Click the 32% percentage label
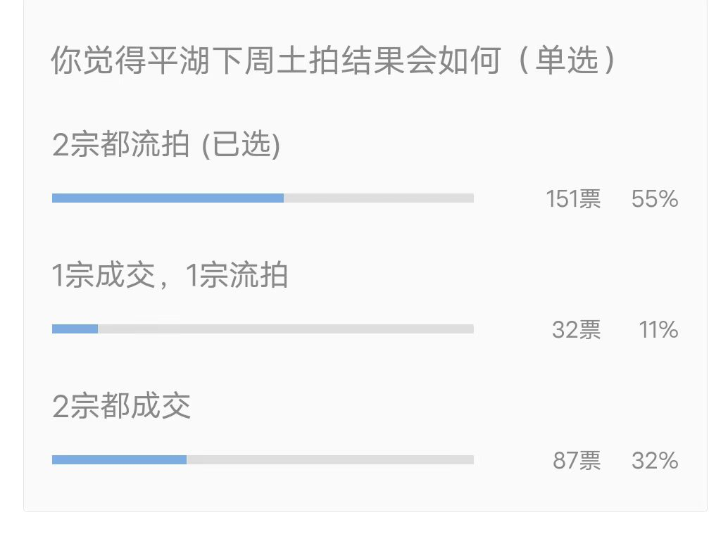 (655, 461)
